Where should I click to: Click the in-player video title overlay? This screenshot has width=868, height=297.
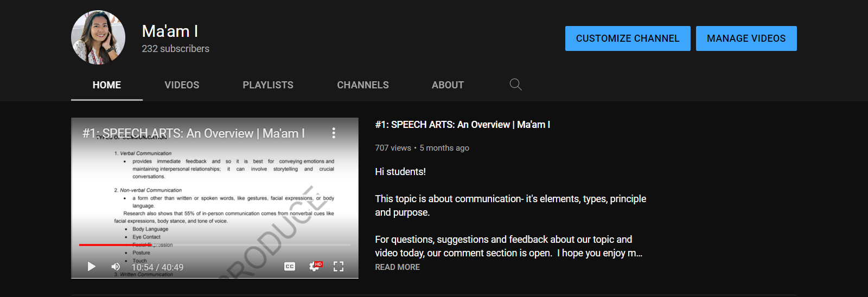click(194, 133)
